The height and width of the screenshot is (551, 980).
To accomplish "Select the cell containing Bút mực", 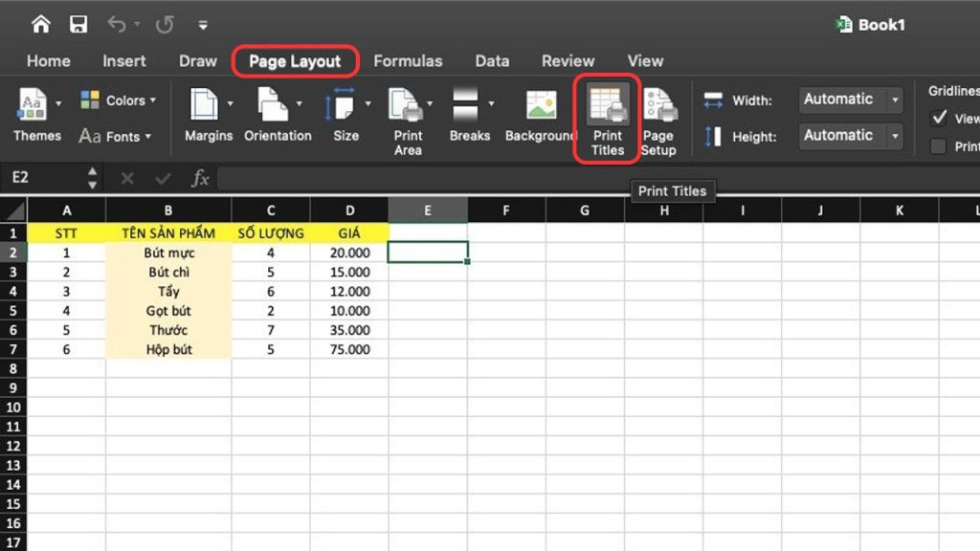I will click(x=168, y=253).
